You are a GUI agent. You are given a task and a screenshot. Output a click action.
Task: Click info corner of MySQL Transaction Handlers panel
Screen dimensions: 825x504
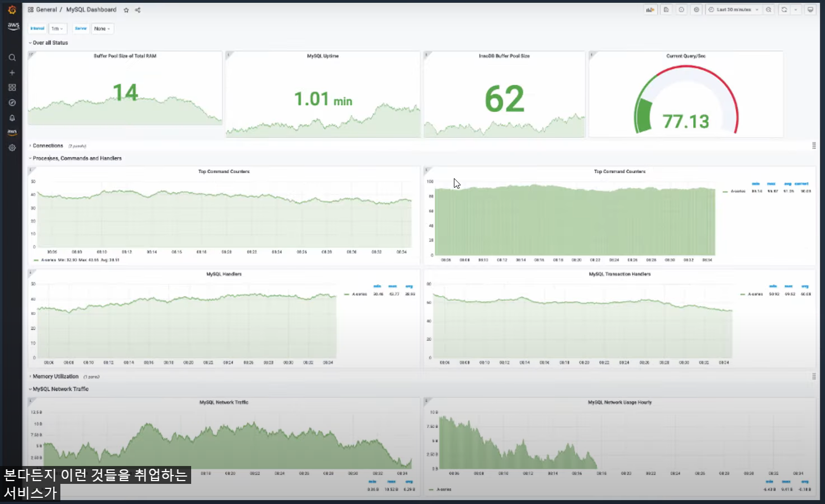[426, 272]
